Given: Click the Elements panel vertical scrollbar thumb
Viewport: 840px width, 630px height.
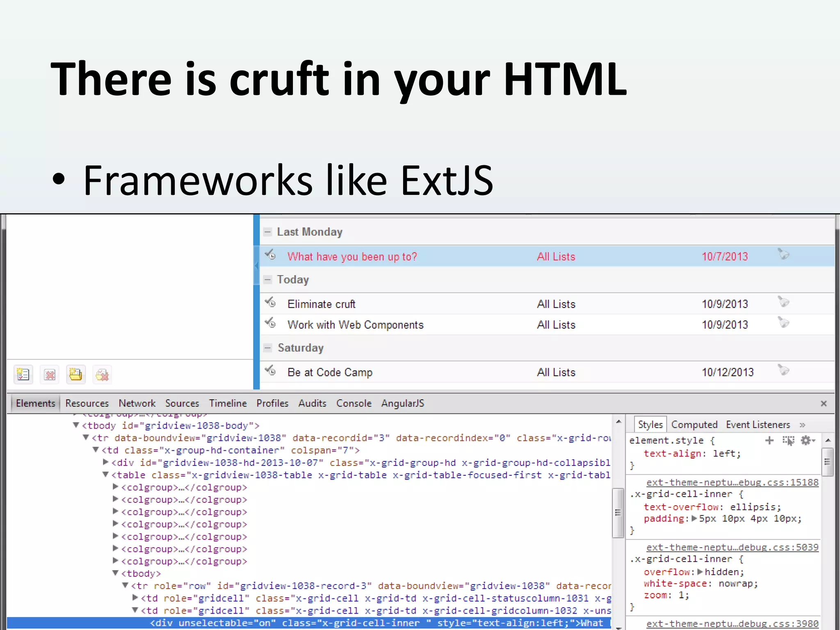Looking at the screenshot, I should point(618,513).
